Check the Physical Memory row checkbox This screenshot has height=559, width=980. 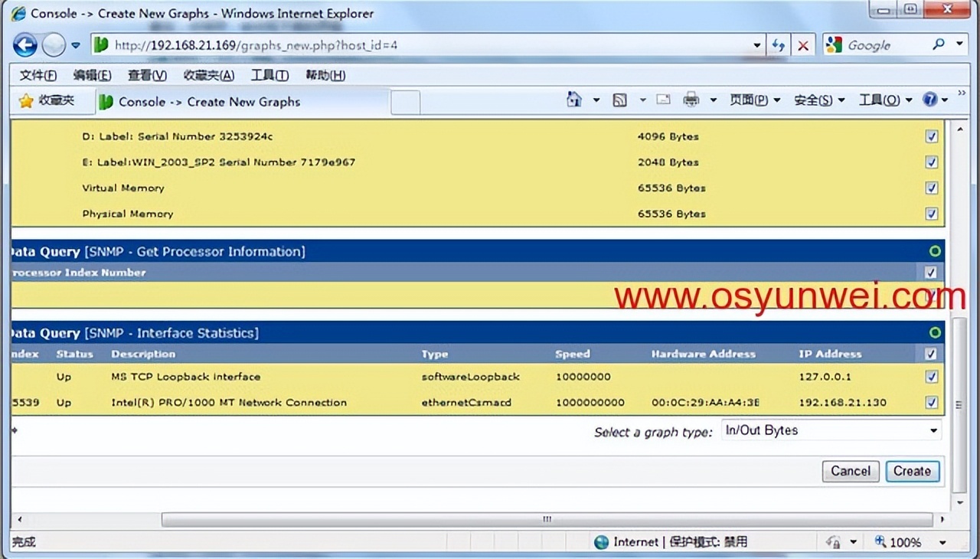point(932,213)
